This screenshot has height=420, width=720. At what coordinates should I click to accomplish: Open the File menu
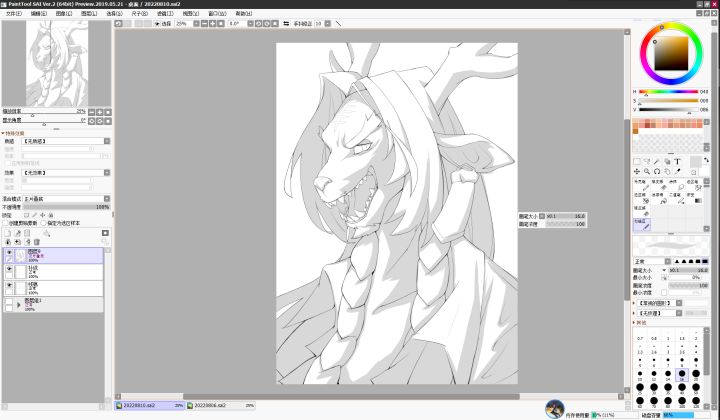(14, 14)
